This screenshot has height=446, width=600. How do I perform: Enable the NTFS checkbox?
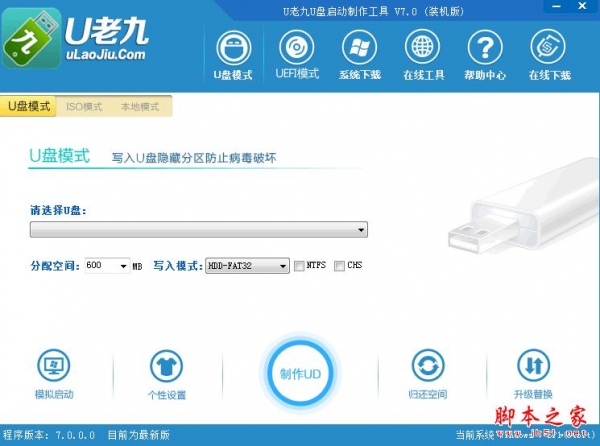(x=299, y=266)
